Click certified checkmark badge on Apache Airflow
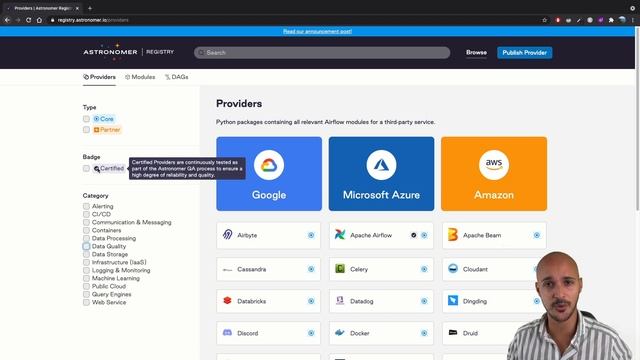The image size is (640, 360). pyautogui.click(x=413, y=235)
